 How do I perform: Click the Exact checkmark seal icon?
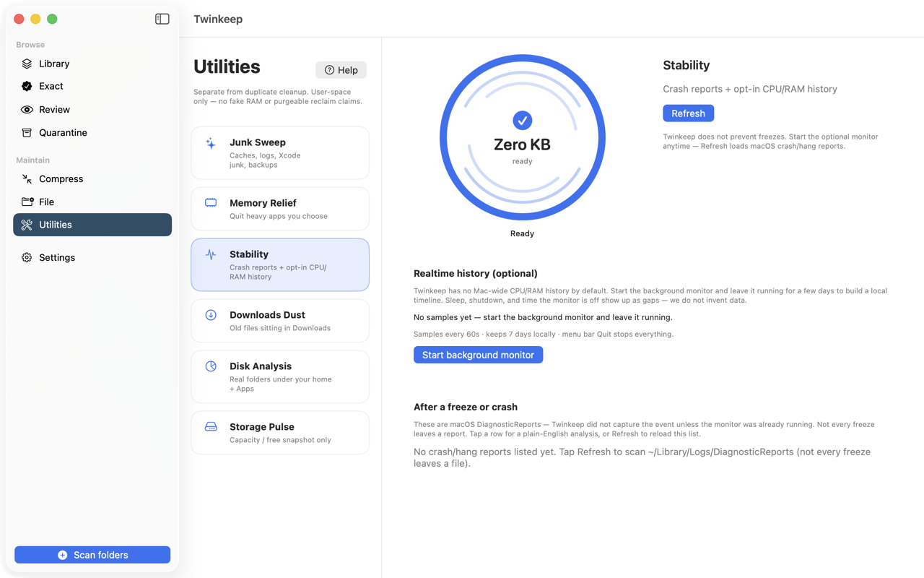click(x=27, y=86)
